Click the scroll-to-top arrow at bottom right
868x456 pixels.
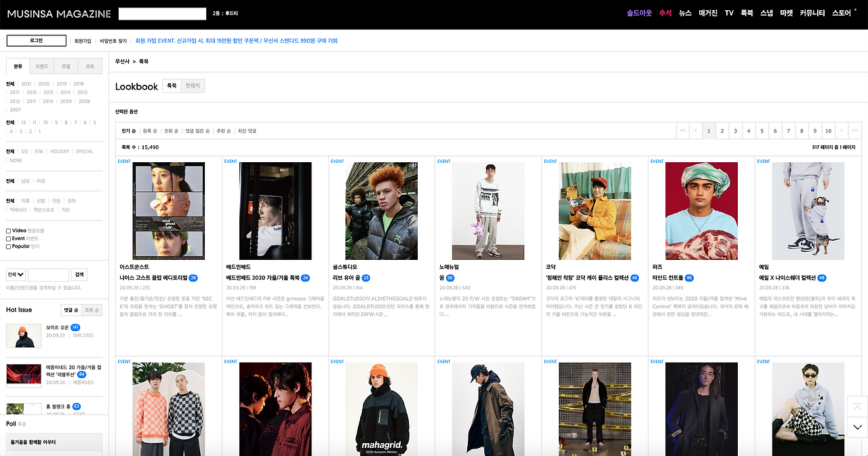coord(856,407)
